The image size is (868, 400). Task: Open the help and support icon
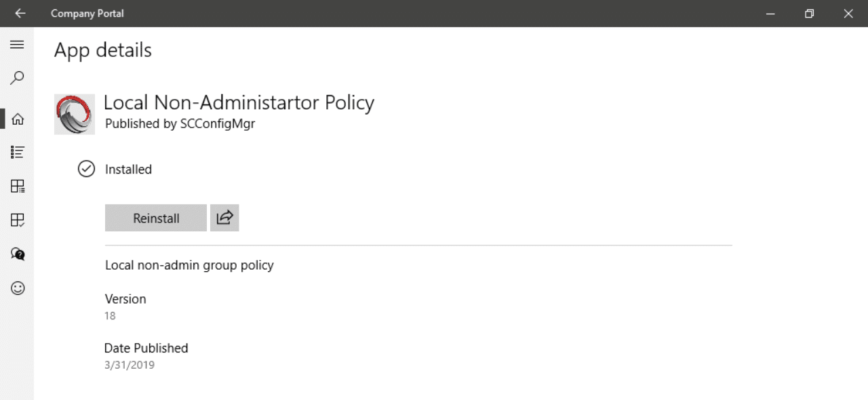[18, 254]
